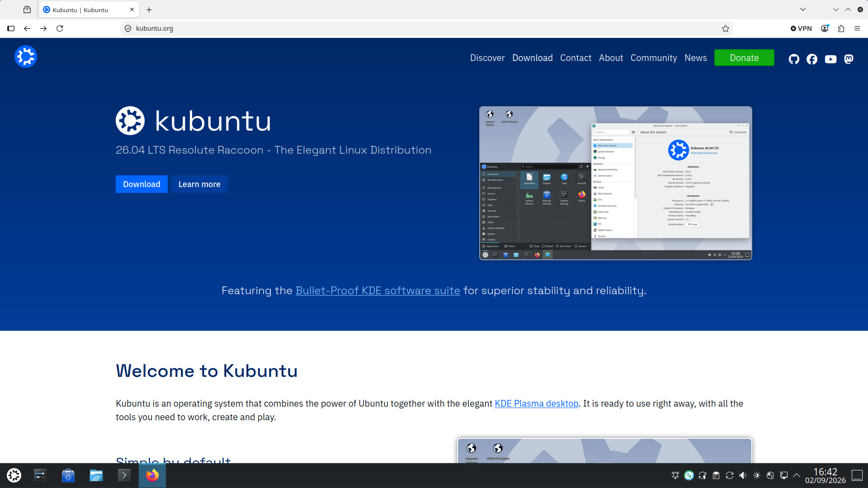868x488 pixels.
Task: Go forward to the next page
Action: point(43,28)
